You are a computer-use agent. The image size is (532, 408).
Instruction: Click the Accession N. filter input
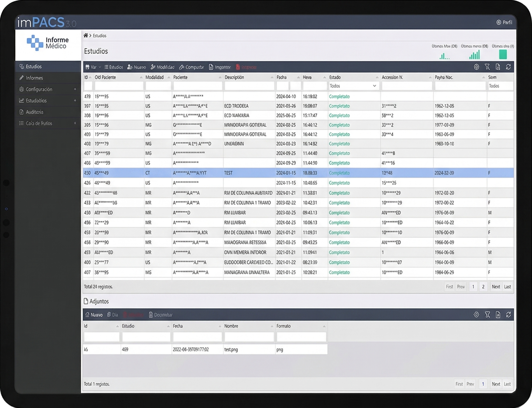coord(407,86)
